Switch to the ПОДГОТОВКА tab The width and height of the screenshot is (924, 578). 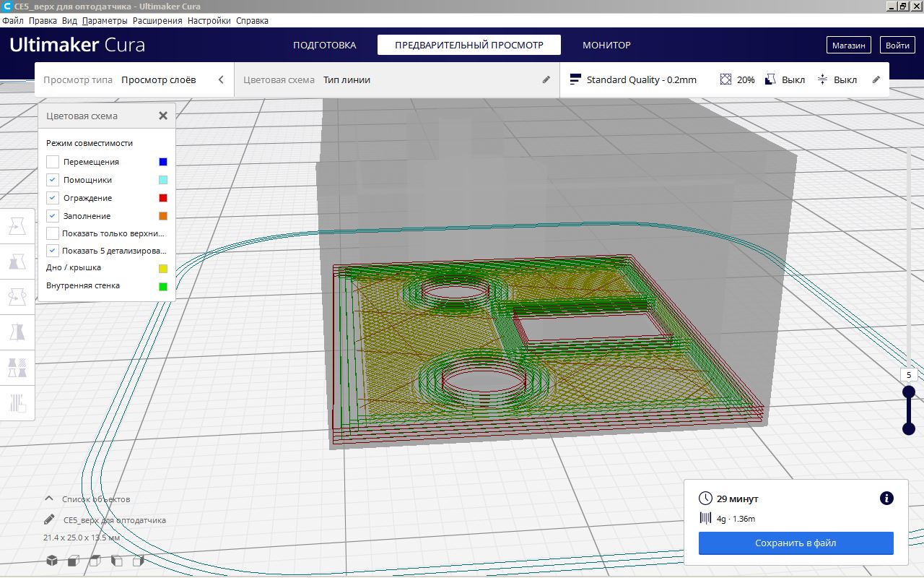coord(324,45)
